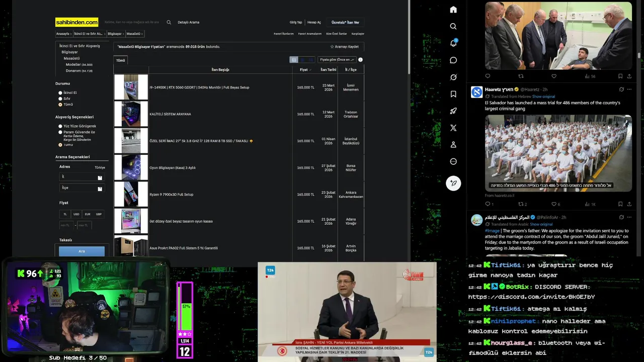Select the Sıfır condition radio
This screenshot has height=362, width=644.
tap(60, 99)
